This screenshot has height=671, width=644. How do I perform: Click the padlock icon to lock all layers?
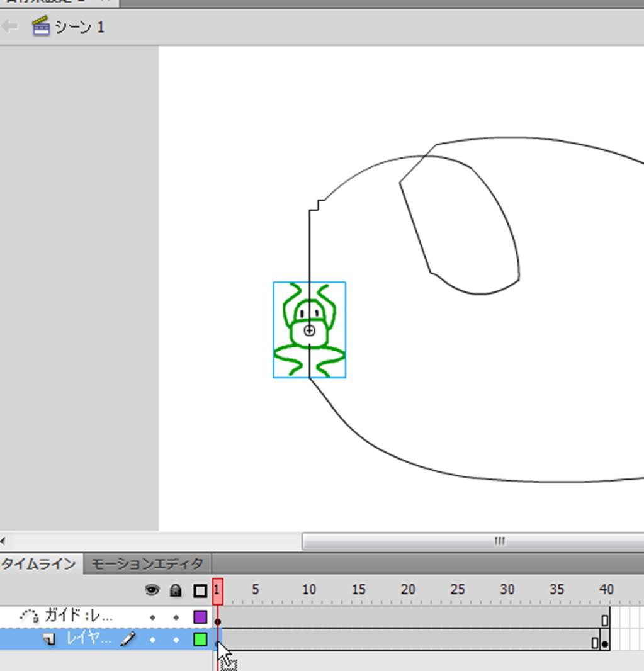pyautogui.click(x=176, y=590)
